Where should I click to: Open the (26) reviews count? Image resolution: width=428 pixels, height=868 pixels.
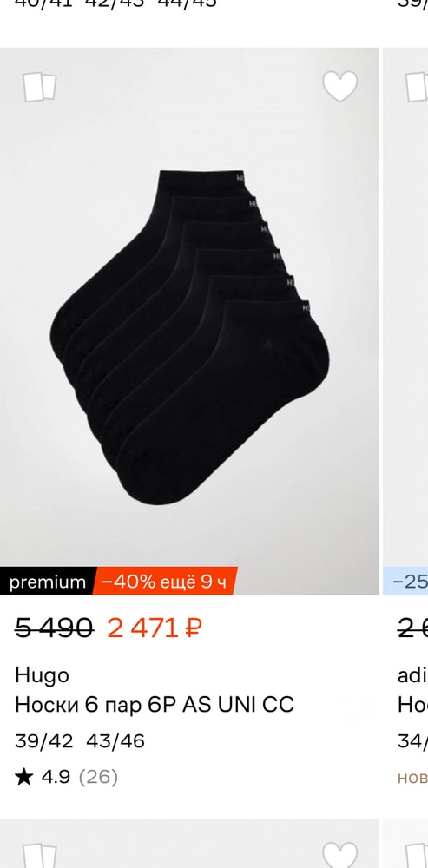[98, 777]
